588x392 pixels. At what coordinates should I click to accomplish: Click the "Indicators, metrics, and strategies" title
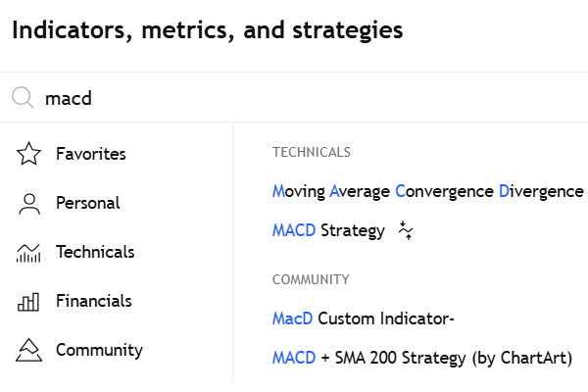pyautogui.click(x=207, y=30)
